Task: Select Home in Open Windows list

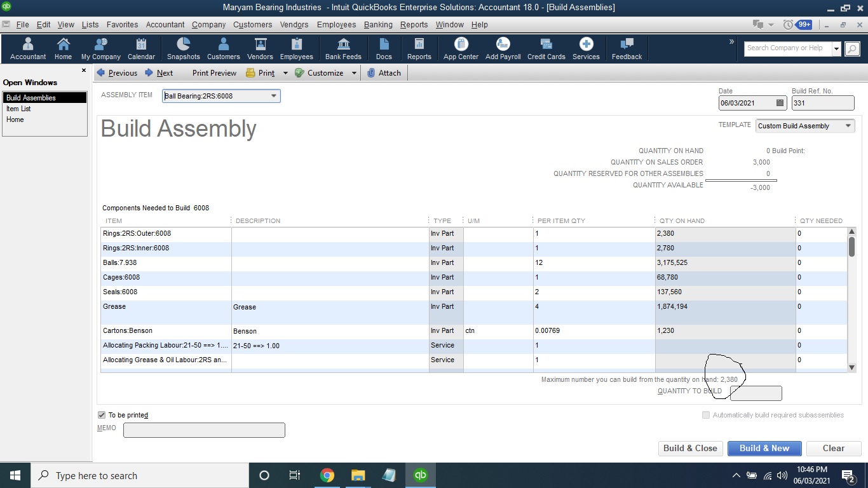Action: click(45, 119)
